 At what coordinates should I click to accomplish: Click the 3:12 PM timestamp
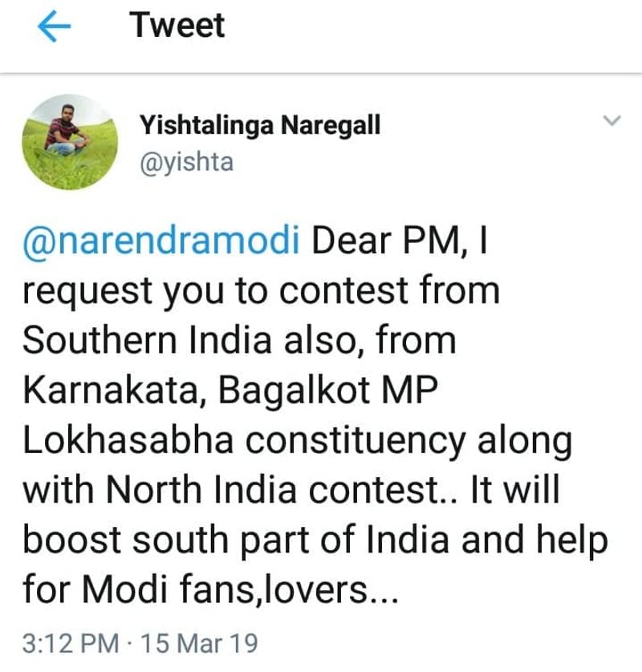(71, 644)
